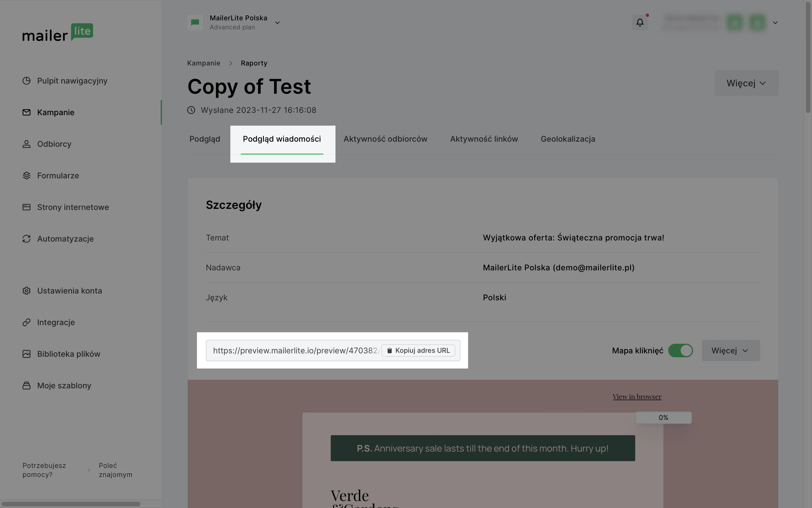Viewport: 812px width, 508px height.
Task: Click the Ustawienia konta gear icon
Action: (27, 291)
